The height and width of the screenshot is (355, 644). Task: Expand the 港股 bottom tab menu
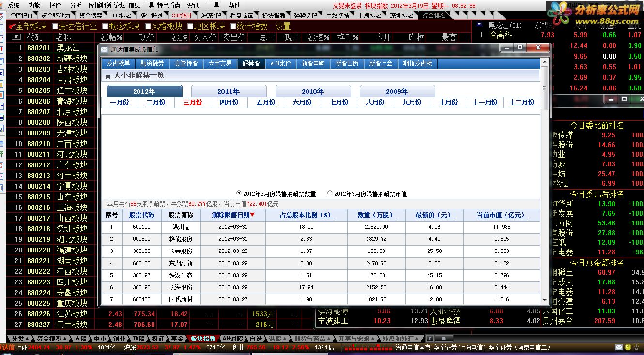[278, 339]
